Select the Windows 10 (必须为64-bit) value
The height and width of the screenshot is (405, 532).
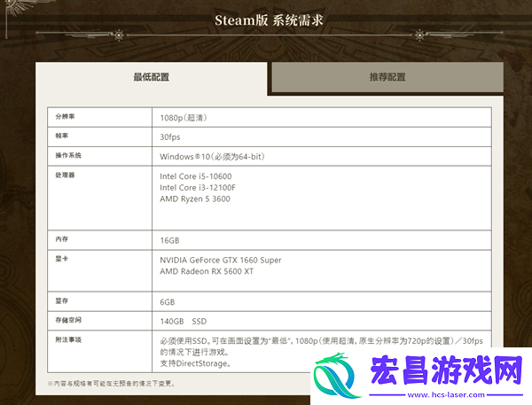213,157
